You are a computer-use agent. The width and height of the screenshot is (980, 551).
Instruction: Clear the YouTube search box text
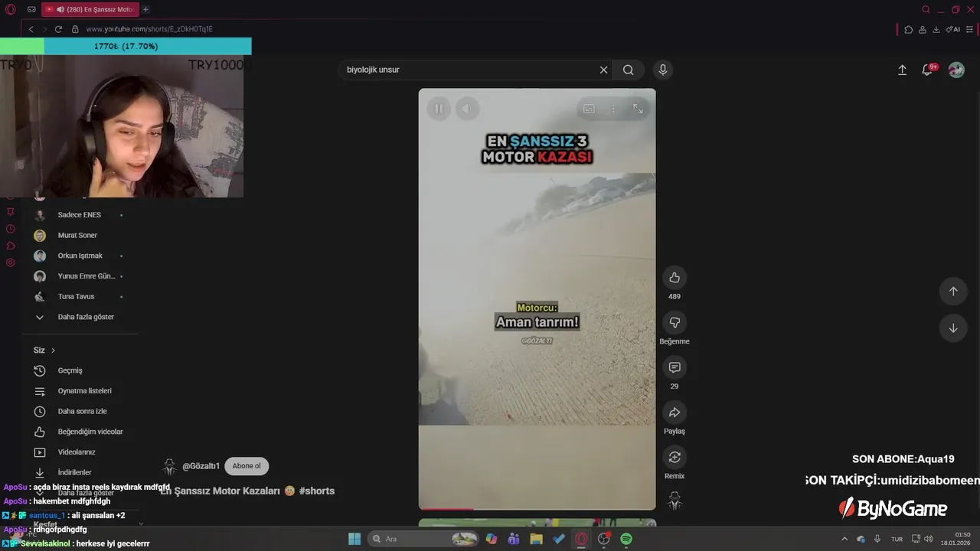click(603, 70)
